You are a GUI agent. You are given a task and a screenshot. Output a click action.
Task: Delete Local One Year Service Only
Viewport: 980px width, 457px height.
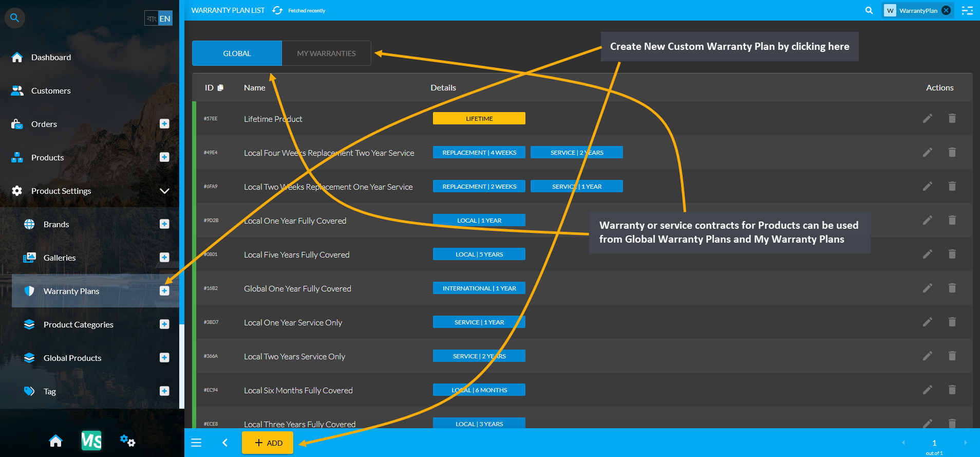(x=952, y=322)
